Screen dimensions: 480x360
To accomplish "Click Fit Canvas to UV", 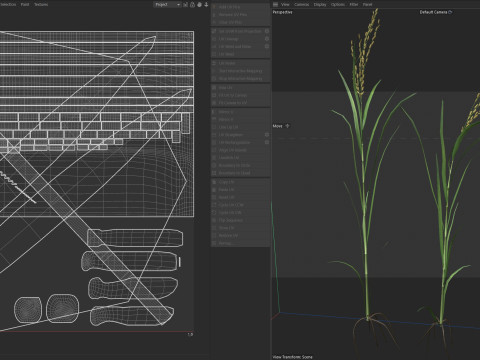I will [x=240, y=103].
